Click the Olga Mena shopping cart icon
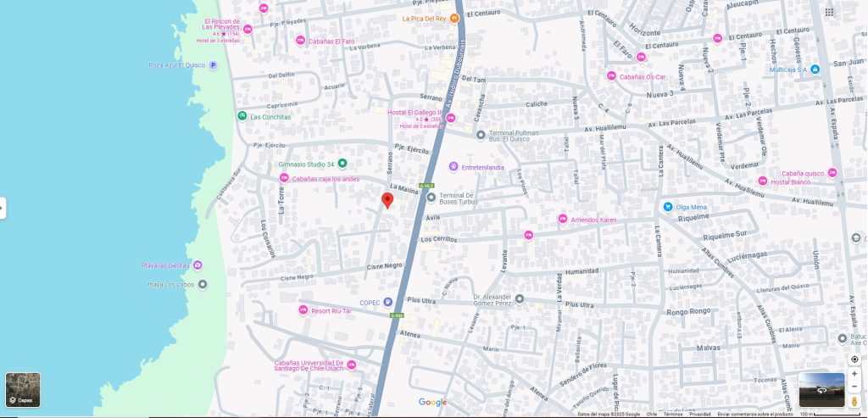Screen dimensions: 868x418 (668, 207)
